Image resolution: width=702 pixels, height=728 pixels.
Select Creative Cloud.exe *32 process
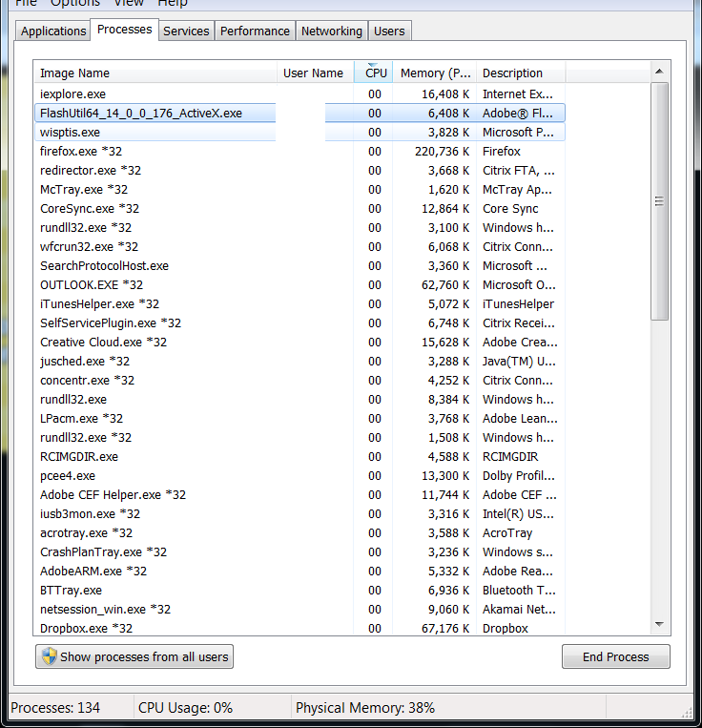pyautogui.click(x=299, y=343)
